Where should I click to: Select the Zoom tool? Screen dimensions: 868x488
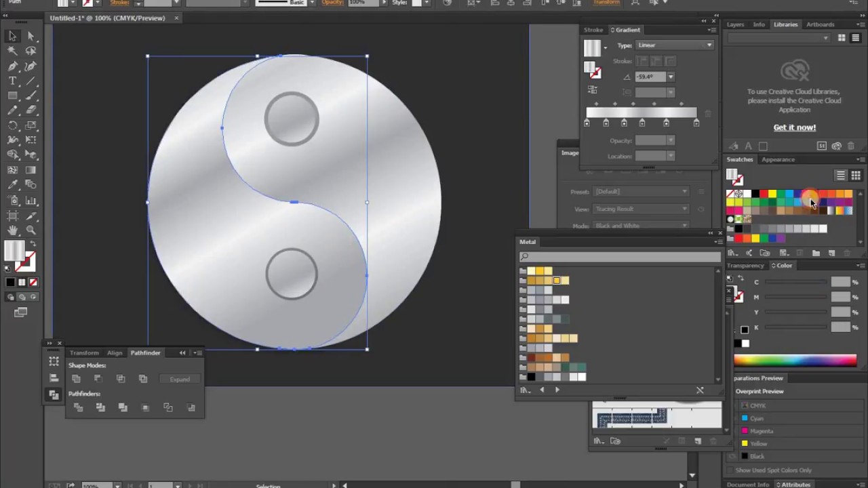click(31, 230)
